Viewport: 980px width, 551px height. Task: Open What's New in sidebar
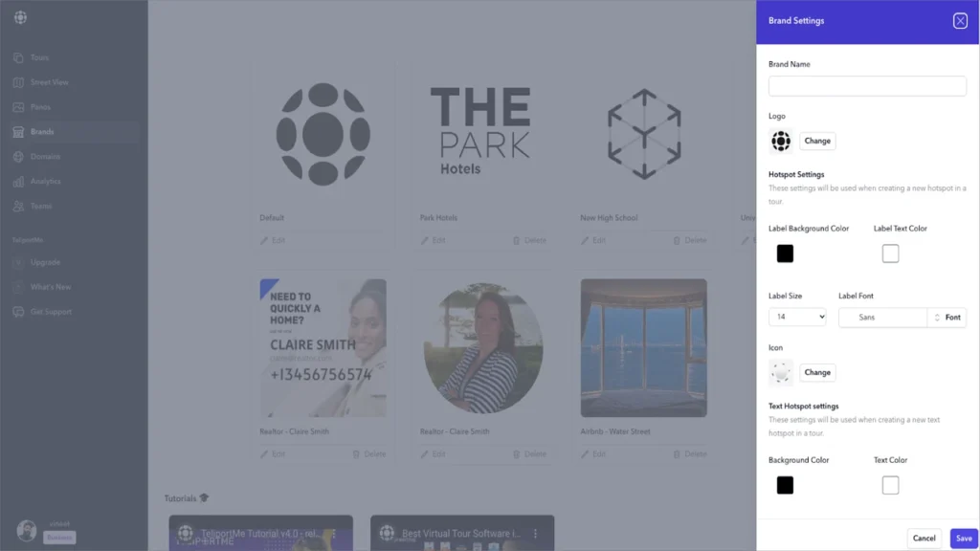(x=51, y=287)
